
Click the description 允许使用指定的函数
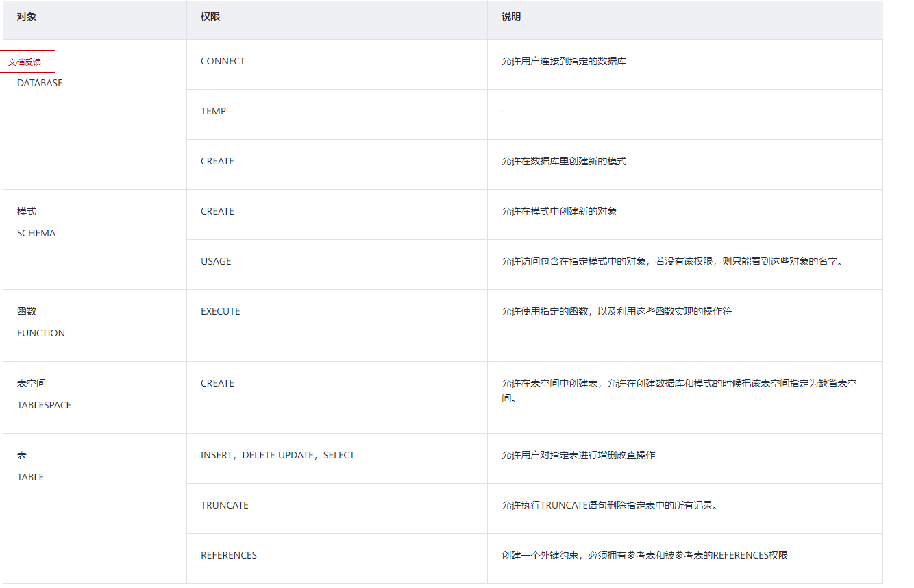point(617,311)
